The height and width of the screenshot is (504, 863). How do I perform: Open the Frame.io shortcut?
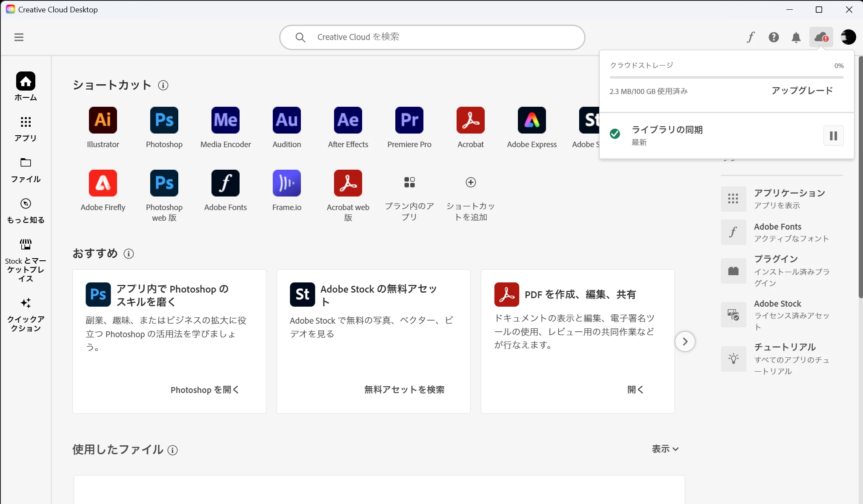coord(286,183)
